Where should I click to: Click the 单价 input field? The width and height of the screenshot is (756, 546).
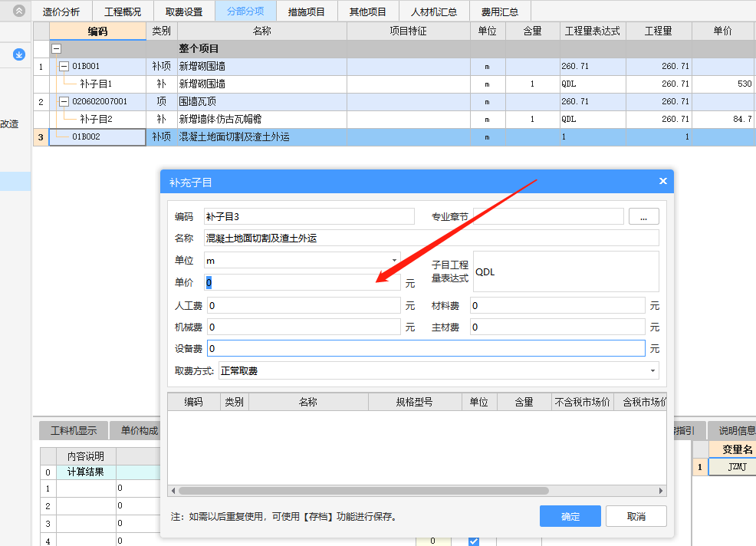click(302, 282)
